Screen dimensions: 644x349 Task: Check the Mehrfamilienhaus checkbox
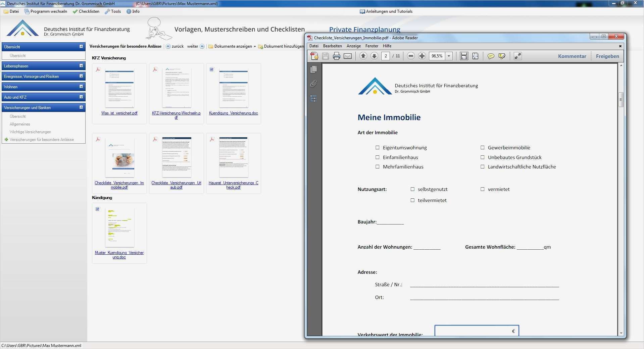[x=378, y=166]
